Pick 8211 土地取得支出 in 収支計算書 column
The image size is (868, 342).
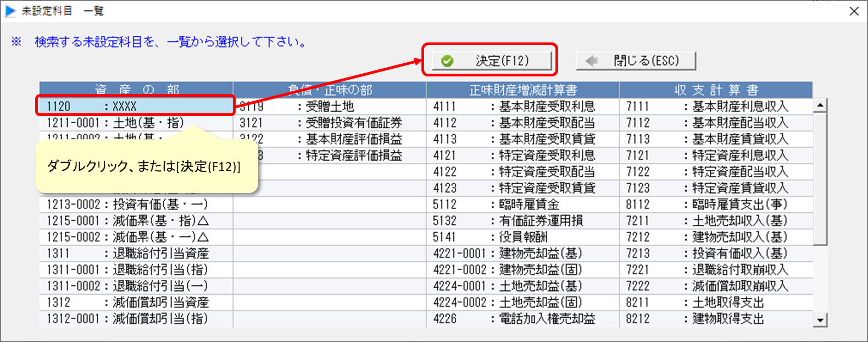coord(716,302)
